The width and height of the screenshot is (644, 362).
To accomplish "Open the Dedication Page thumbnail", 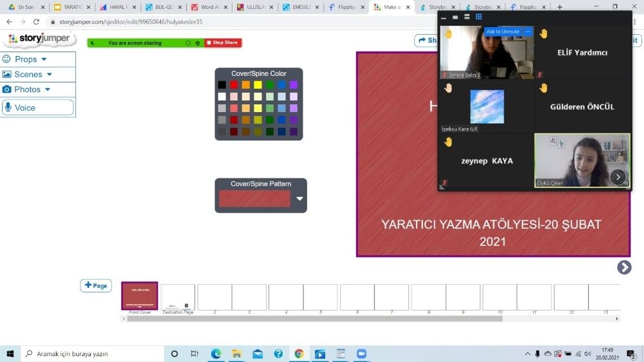I will [x=178, y=297].
